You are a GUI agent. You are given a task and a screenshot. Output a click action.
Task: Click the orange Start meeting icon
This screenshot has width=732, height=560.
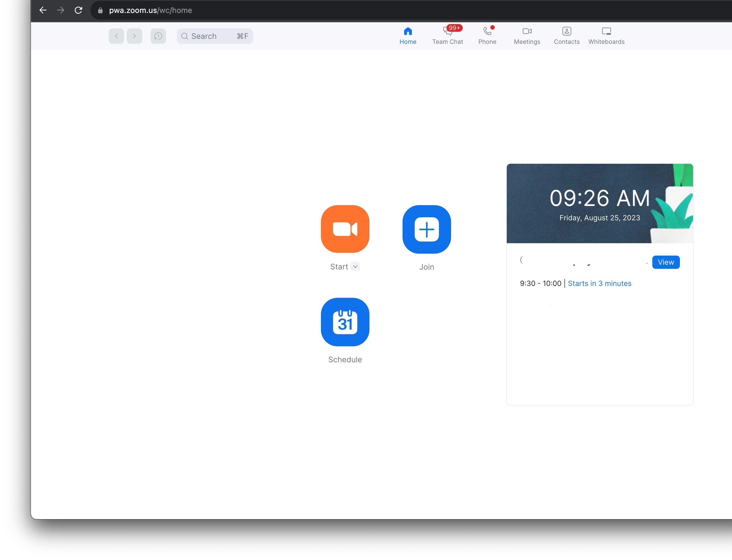(345, 229)
